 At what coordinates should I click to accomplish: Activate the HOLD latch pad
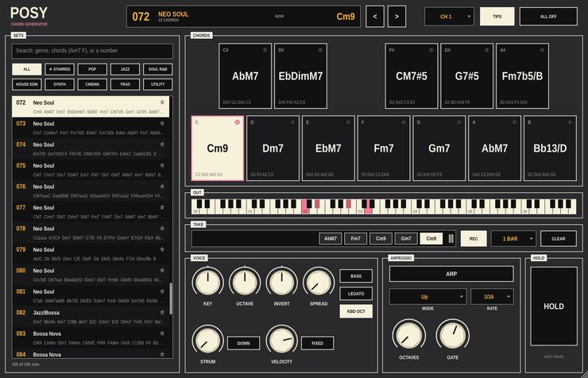click(554, 306)
